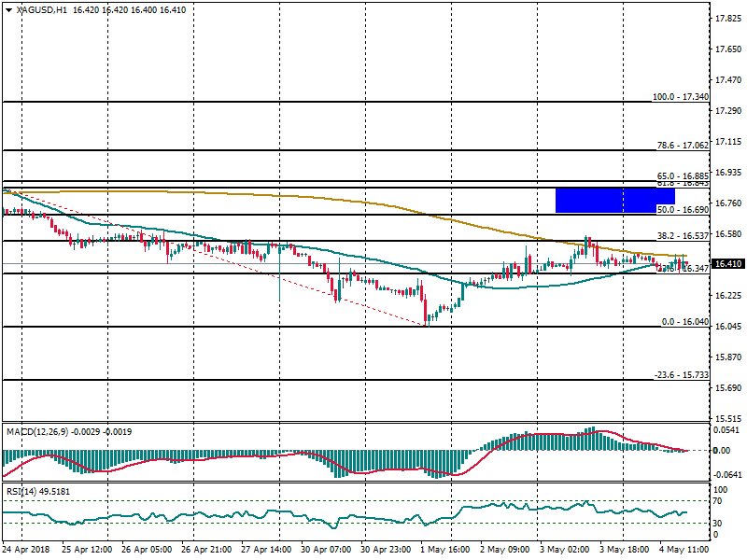Screen dimensions: 747x560
Task: Click the 78.6 - 17.062 Fibonacci label
Action: tap(683, 145)
